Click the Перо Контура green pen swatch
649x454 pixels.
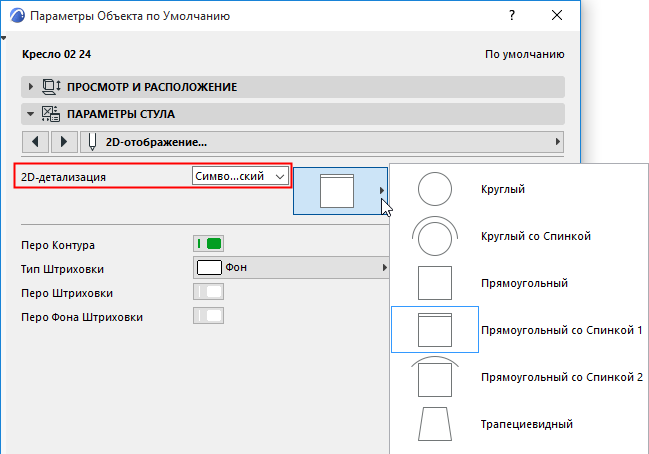(x=209, y=244)
